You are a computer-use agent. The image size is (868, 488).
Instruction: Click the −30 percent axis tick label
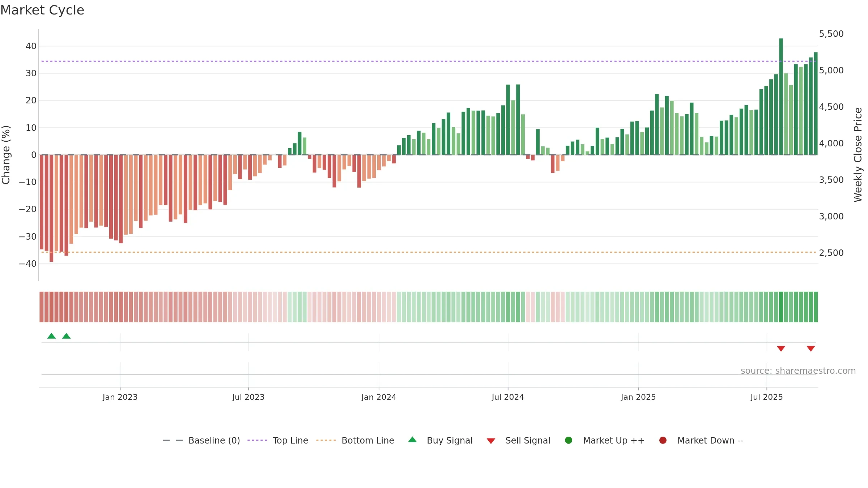tap(28, 237)
